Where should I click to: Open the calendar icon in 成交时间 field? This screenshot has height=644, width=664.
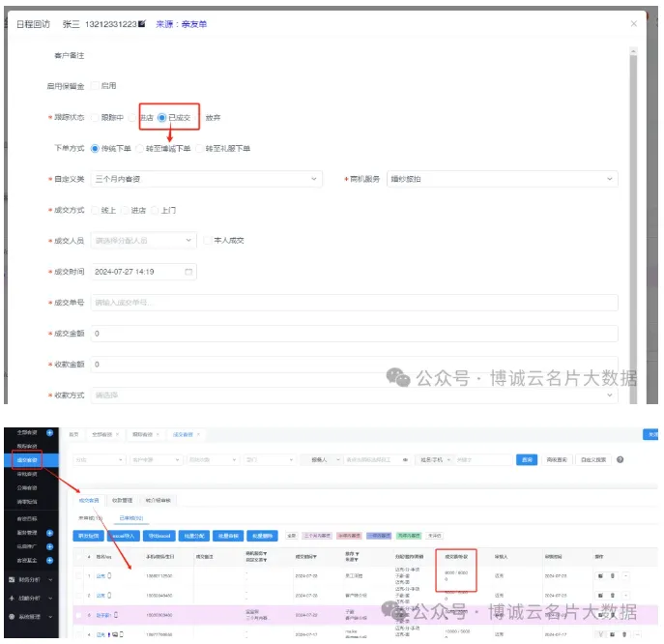point(188,272)
